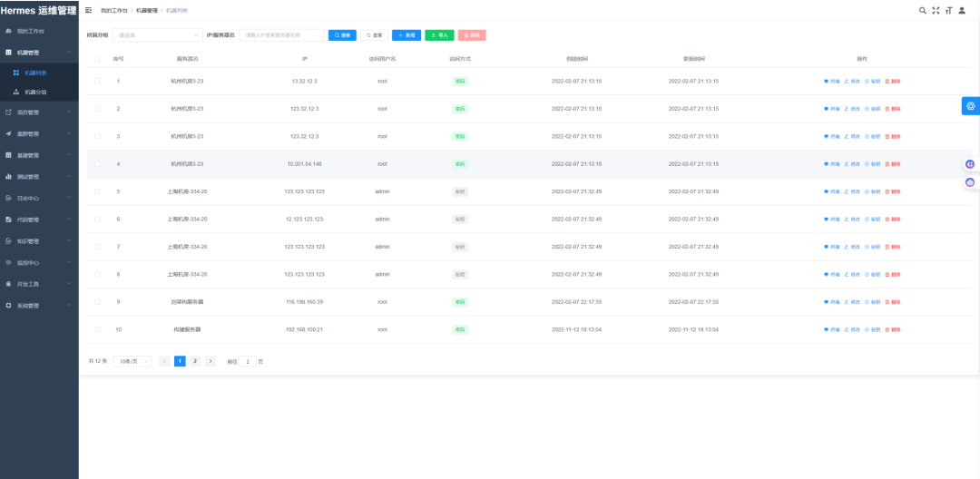The image size is (980, 479).
Task: Toggle the select-all header checkbox
Action: pos(97,59)
